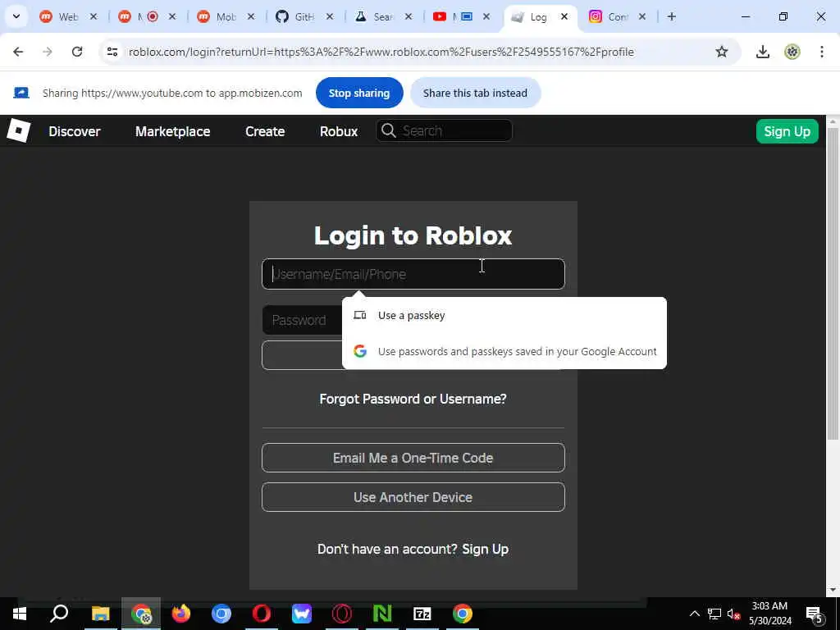Open the Discover nav item
The image size is (840, 630).
coord(75,131)
